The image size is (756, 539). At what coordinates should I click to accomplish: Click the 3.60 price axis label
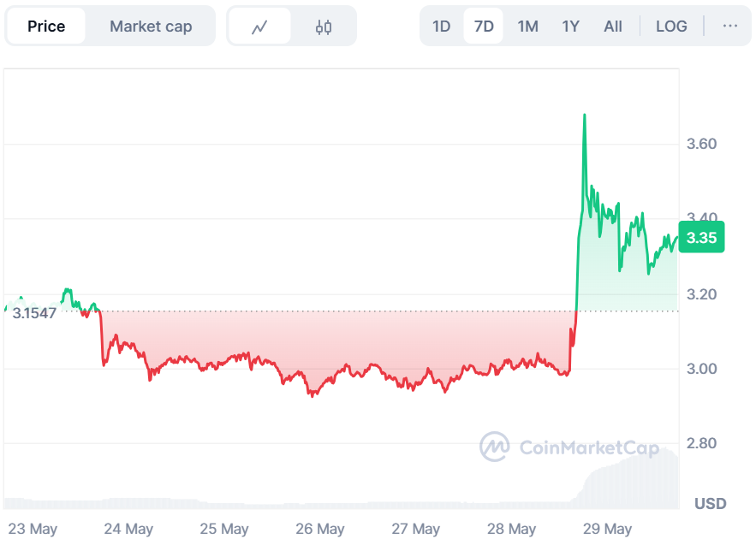click(702, 144)
